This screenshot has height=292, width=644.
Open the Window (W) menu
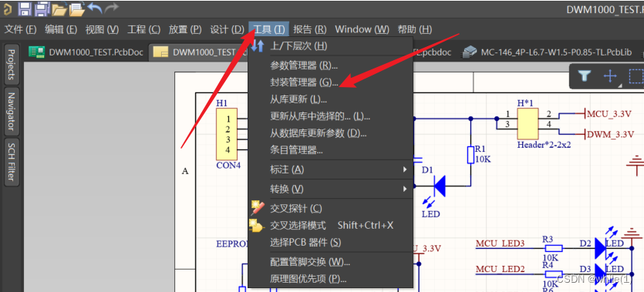362,29
